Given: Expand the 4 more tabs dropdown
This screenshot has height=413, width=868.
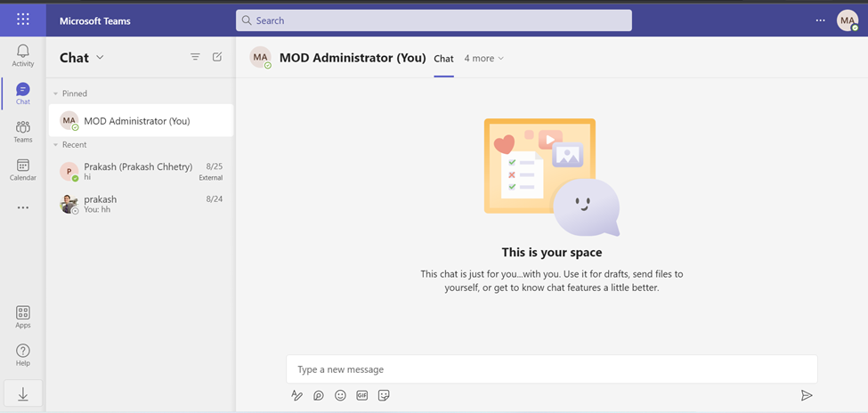Looking at the screenshot, I should (x=483, y=58).
